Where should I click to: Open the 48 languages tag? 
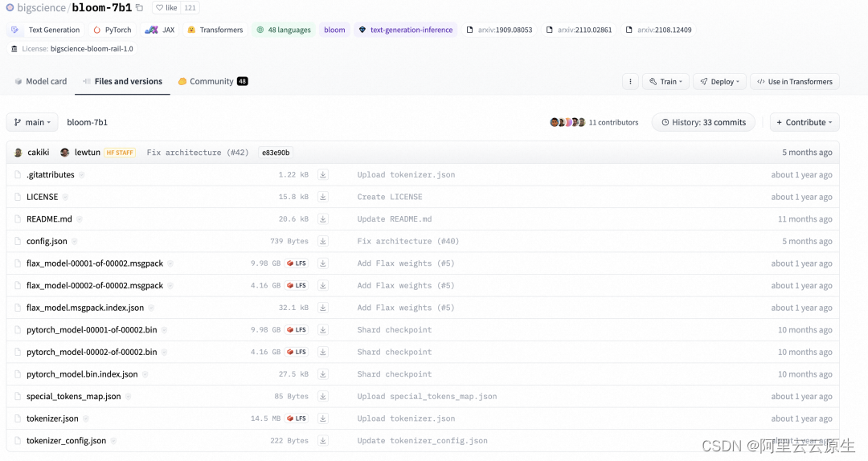point(284,30)
